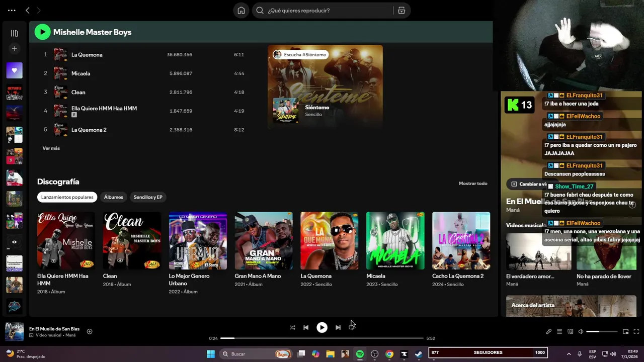This screenshot has width=644, height=362.
Task: Open 'Acerca del artista' card
Action: point(571,306)
